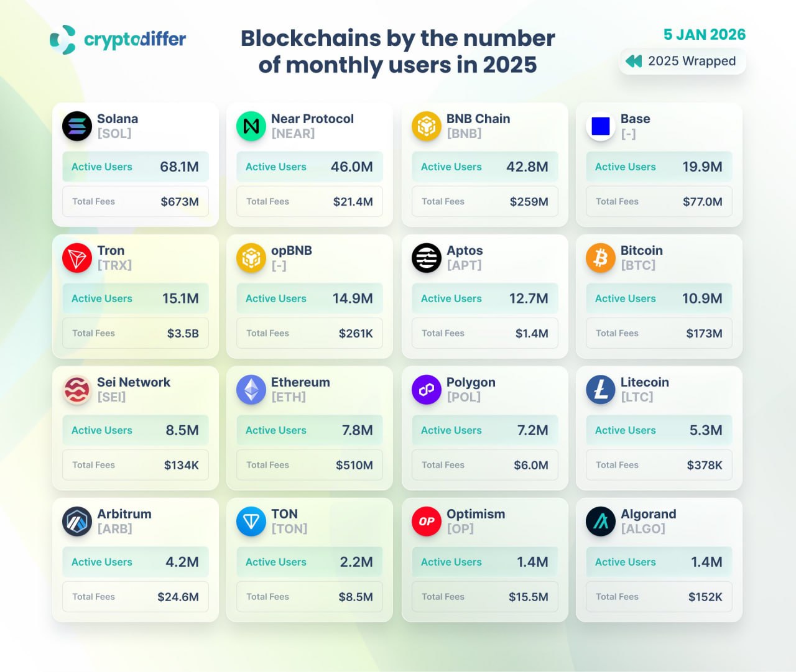Click the opBNB logo icon
The height and width of the screenshot is (672, 796).
click(251, 258)
